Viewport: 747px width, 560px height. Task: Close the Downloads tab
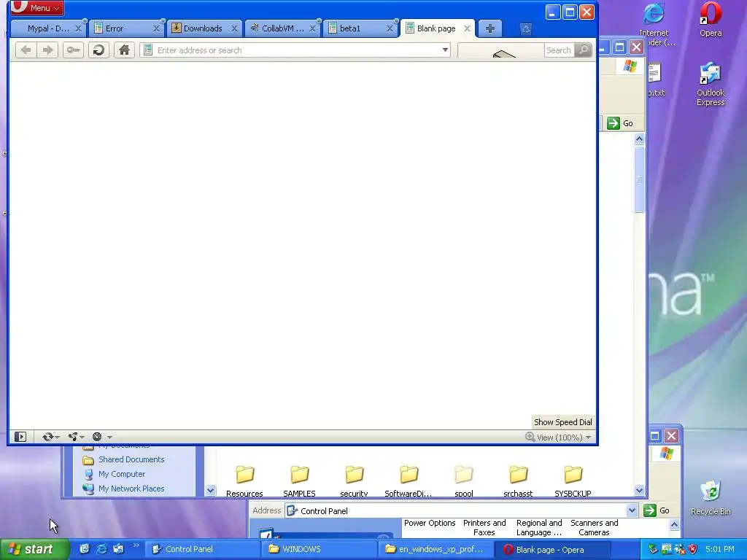[234, 28]
